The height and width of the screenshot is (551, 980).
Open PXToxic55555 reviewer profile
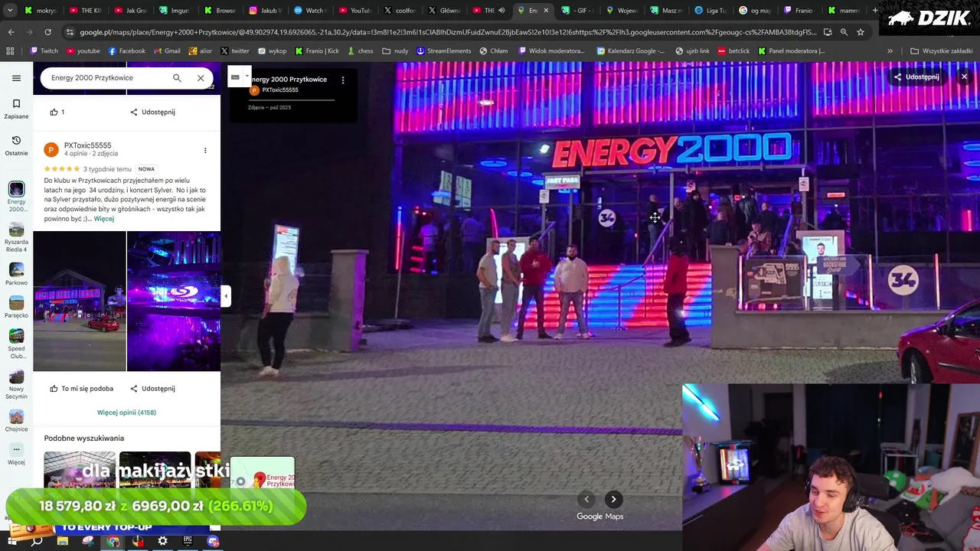(87, 145)
